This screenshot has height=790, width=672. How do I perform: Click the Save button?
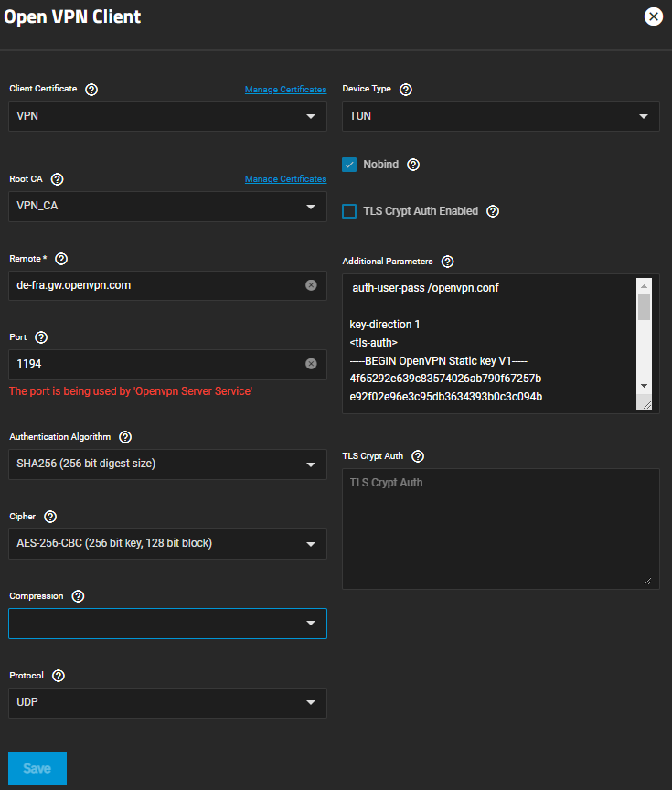point(37,768)
